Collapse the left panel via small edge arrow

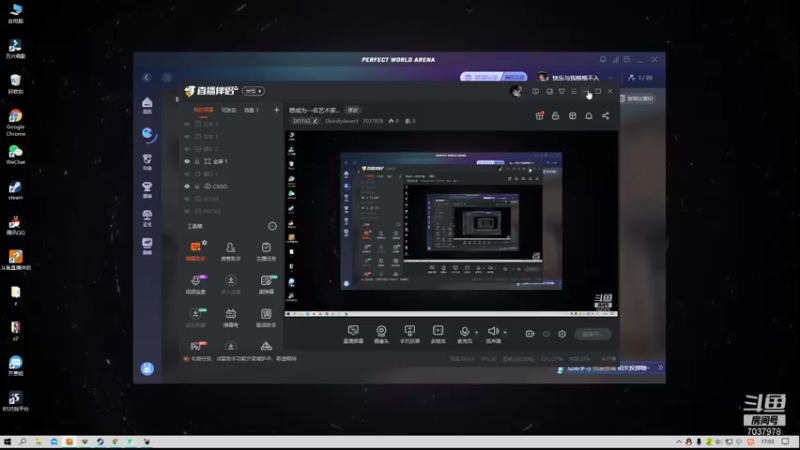pyautogui.click(x=177, y=99)
